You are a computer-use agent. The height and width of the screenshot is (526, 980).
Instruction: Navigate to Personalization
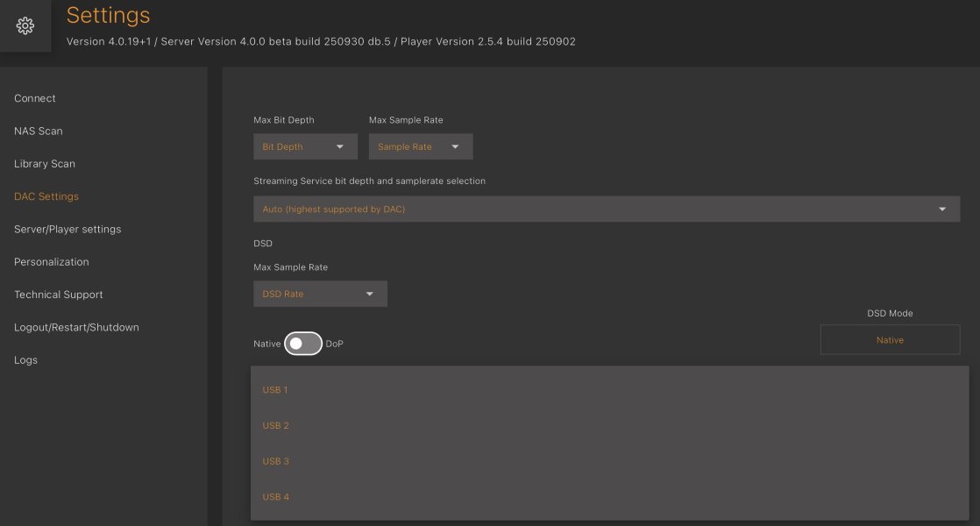[52, 262]
